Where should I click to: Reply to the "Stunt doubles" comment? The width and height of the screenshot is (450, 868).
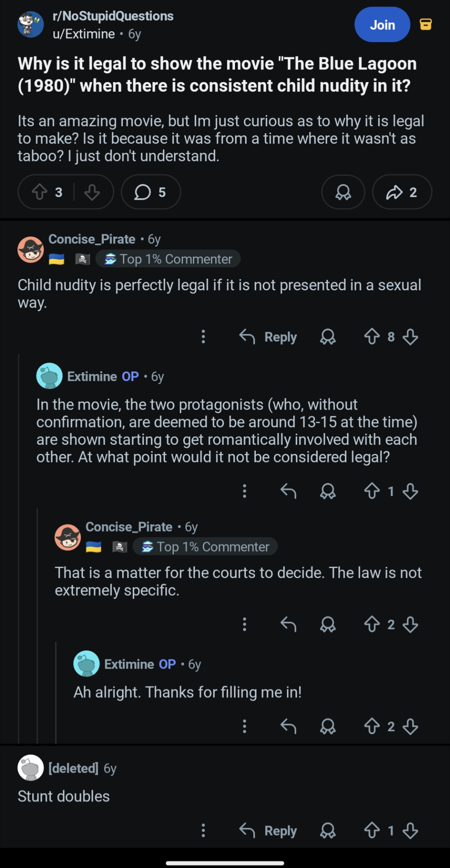(x=268, y=831)
